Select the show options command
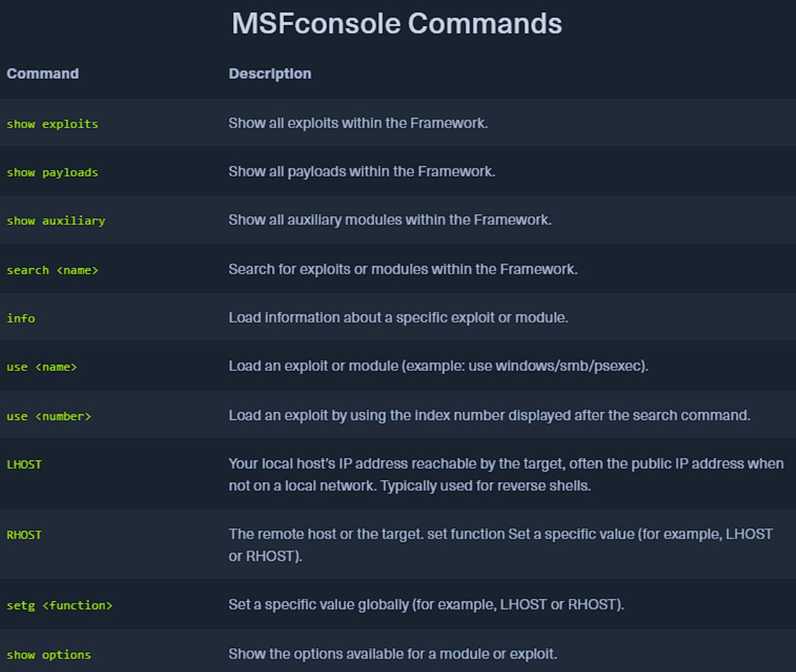 (x=48, y=655)
